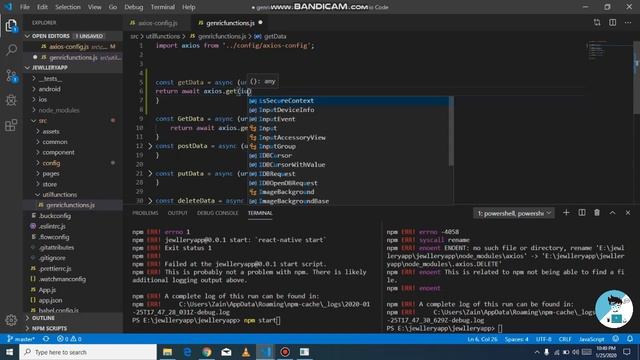The height and width of the screenshot is (360, 640).
Task: Click suggestion list scrollbar
Action: pos(451,131)
